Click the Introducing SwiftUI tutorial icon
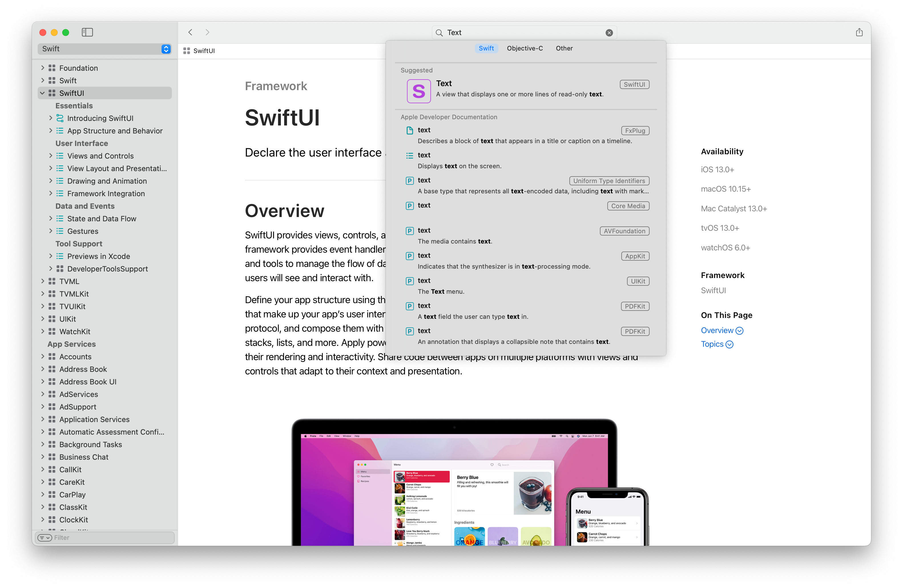Screen dimensions: 903x588 pyautogui.click(x=60, y=118)
